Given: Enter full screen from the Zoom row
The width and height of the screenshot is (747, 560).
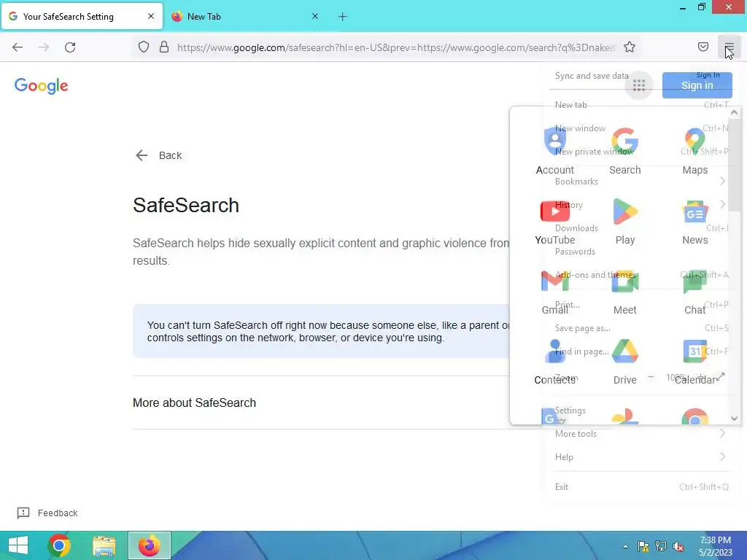Looking at the screenshot, I should (x=721, y=377).
